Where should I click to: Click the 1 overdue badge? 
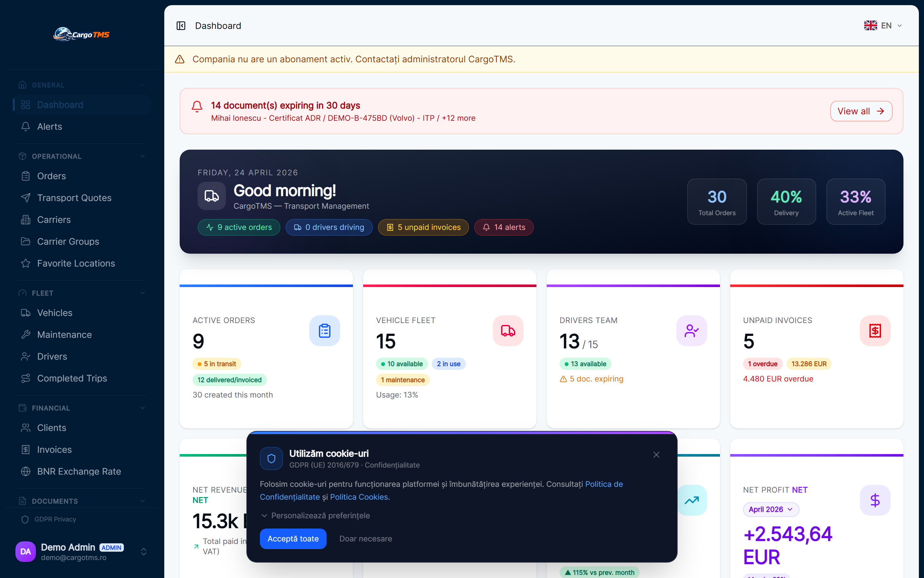pyautogui.click(x=763, y=364)
